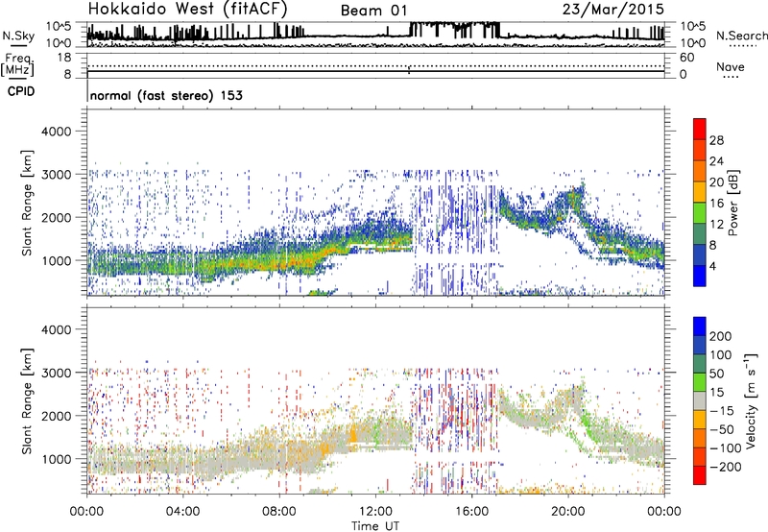Click the 'Nave' legend label

point(731,66)
